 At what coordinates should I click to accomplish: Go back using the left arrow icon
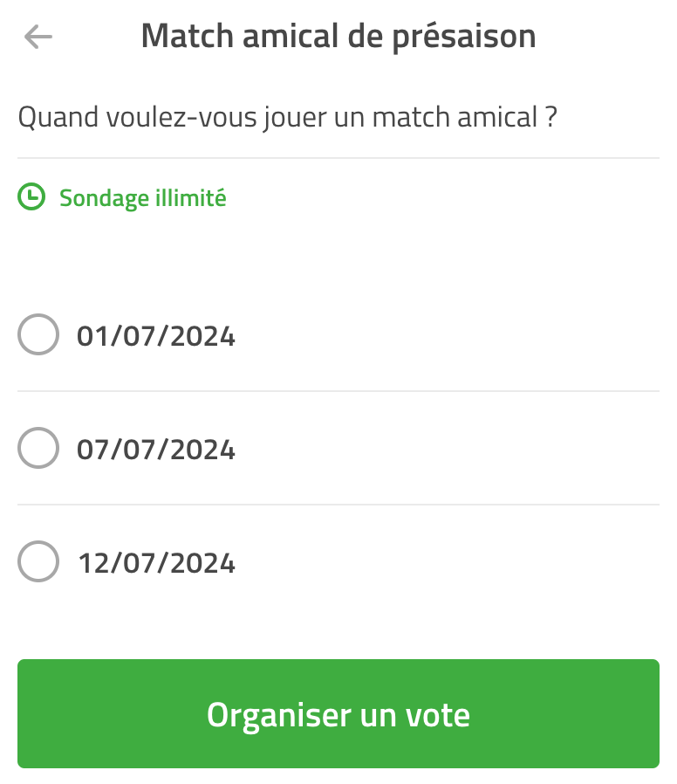(x=38, y=37)
